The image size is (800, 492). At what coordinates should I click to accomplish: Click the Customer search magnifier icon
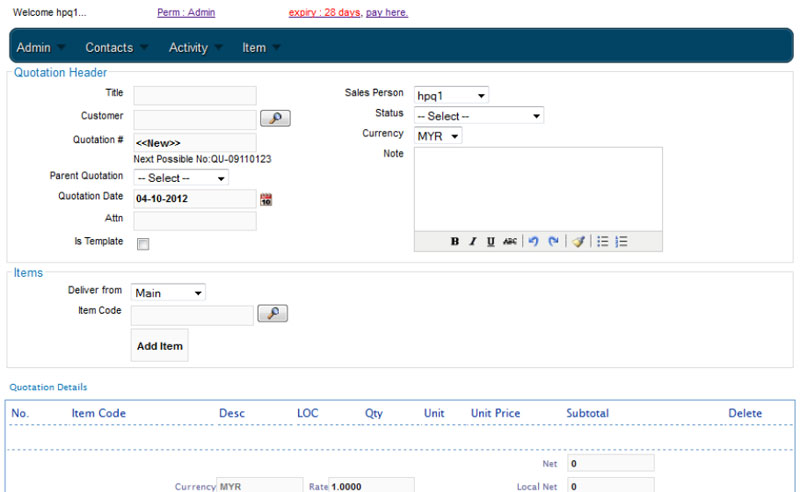tap(275, 118)
